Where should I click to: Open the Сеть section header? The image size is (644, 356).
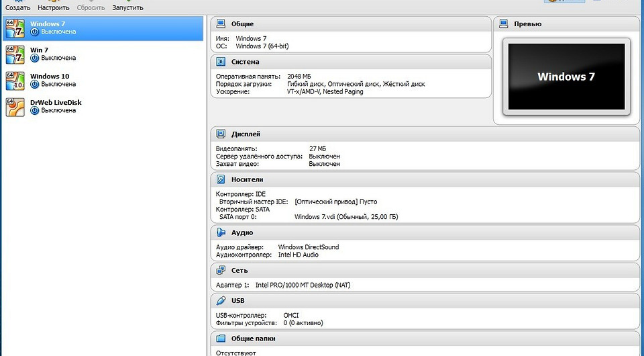pos(425,270)
